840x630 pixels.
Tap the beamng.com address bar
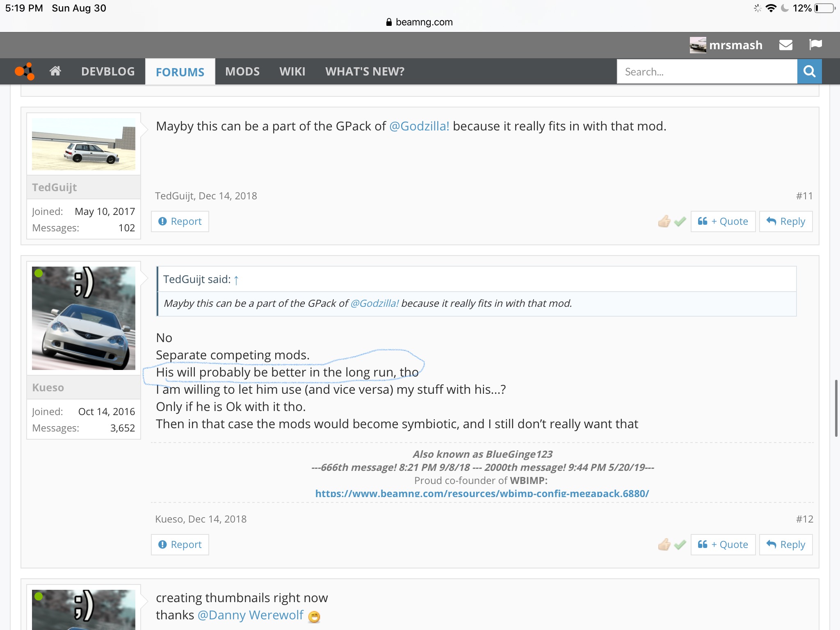pos(420,22)
